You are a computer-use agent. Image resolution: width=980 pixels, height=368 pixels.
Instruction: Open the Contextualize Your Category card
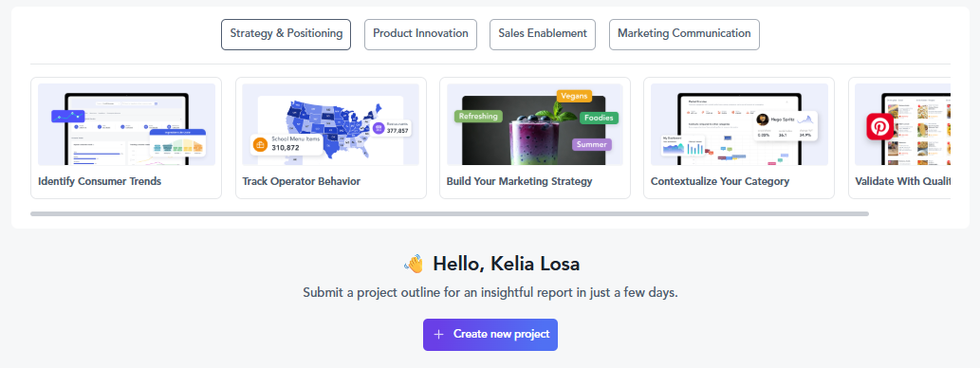click(739, 138)
